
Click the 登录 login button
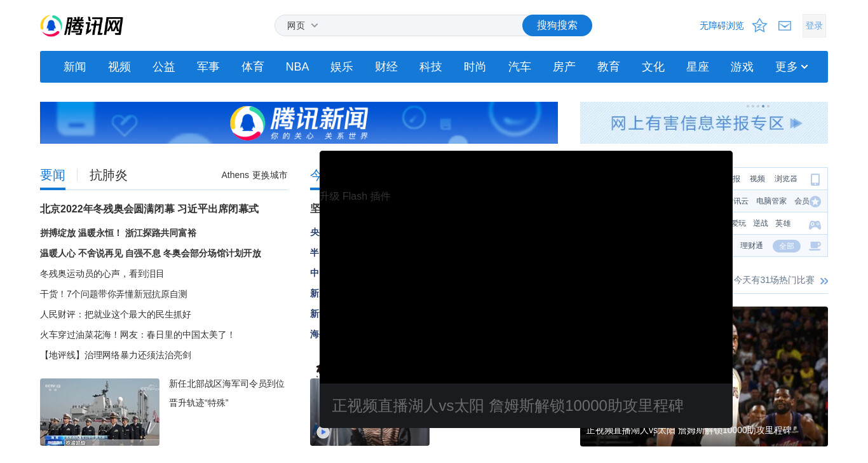814,25
